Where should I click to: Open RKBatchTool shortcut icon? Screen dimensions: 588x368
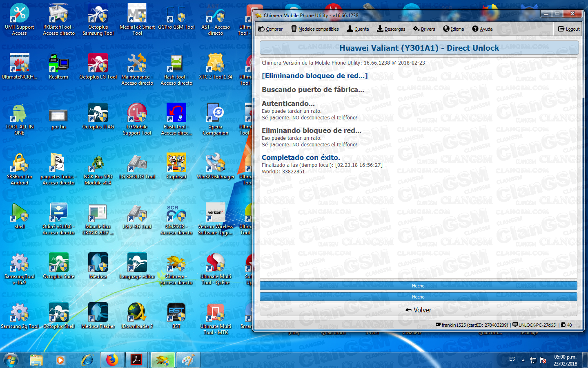[58, 19]
